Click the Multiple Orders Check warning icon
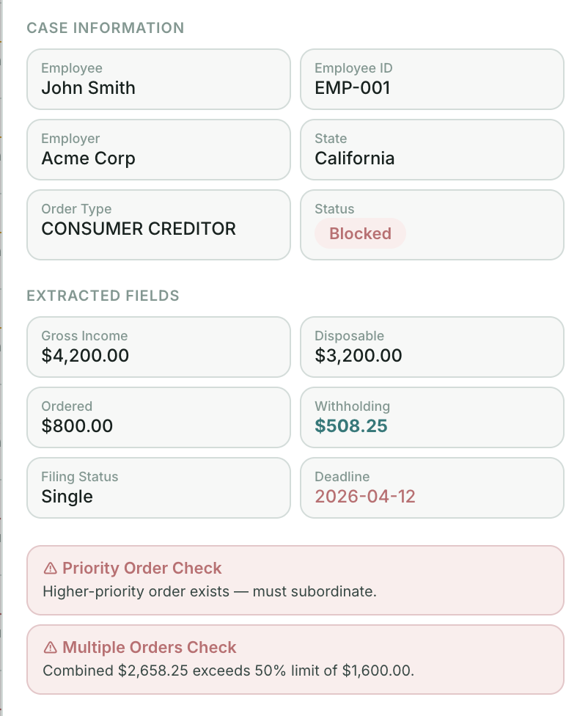The height and width of the screenshot is (716, 588). [x=51, y=647]
